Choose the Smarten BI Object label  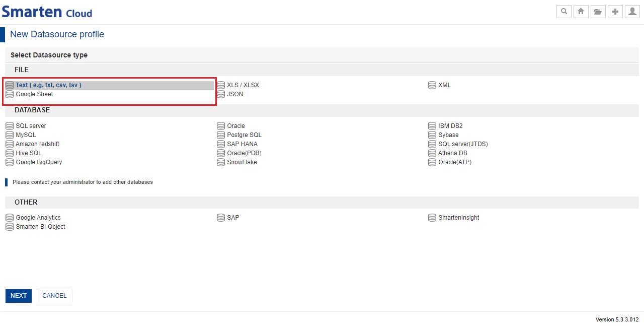tap(40, 227)
